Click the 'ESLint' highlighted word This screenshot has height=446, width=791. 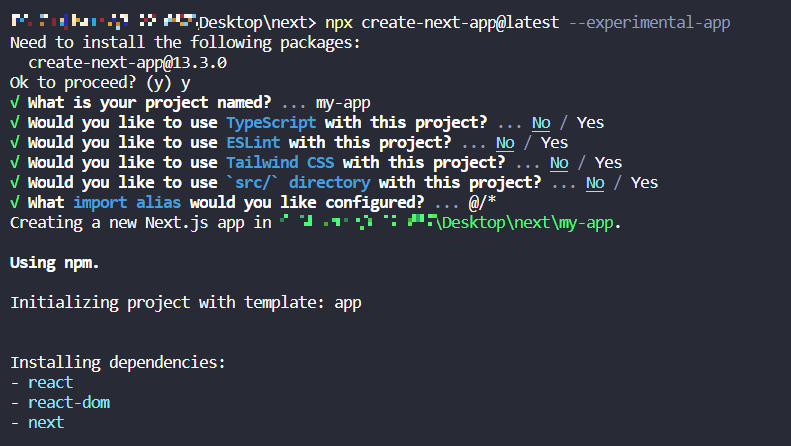[x=253, y=142]
